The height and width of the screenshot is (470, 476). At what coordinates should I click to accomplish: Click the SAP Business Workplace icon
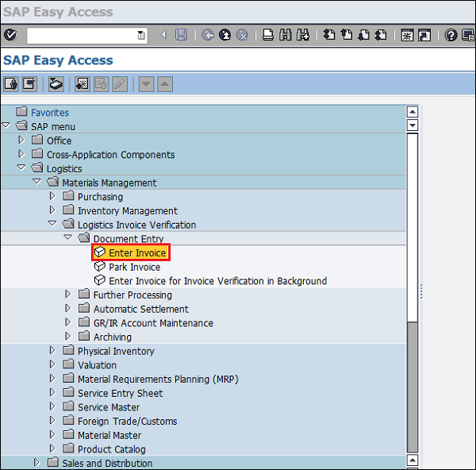[x=56, y=84]
